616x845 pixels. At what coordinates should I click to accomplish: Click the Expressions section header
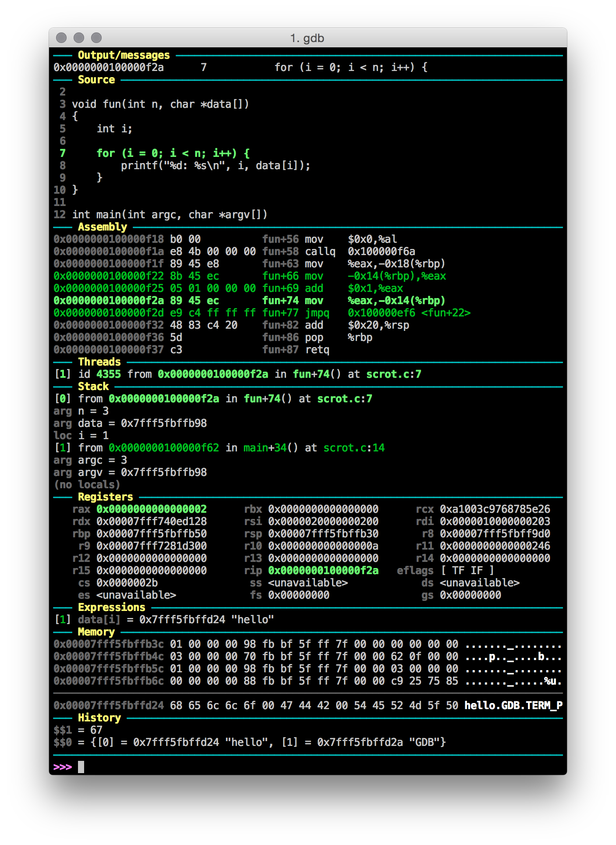(x=112, y=607)
